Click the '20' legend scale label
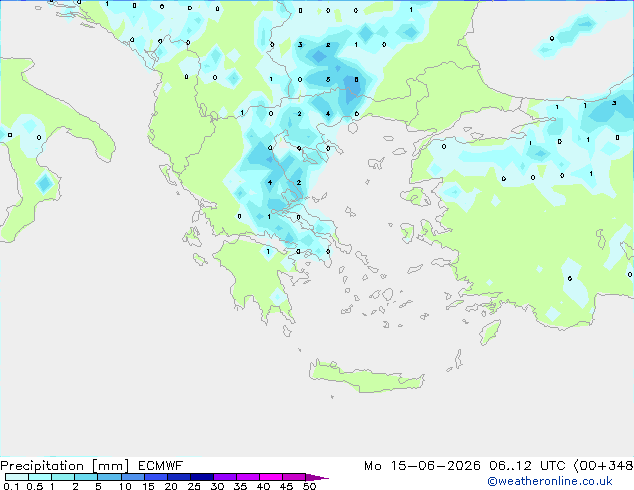This screenshot has width=634, height=490. point(171,486)
